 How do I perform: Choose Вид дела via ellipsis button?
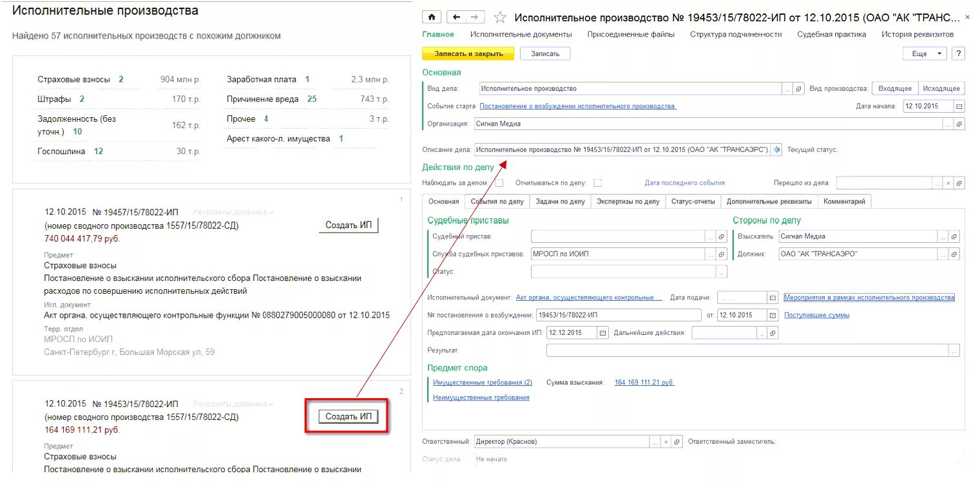tap(787, 89)
